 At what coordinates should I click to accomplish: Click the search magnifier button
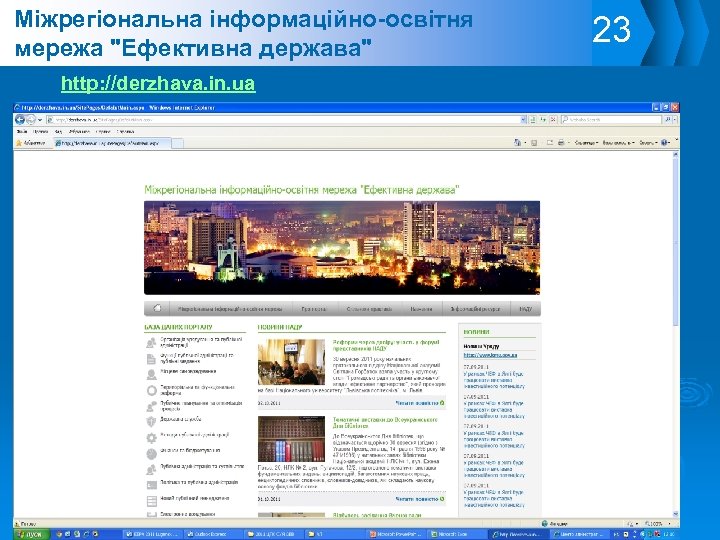[x=668, y=119]
